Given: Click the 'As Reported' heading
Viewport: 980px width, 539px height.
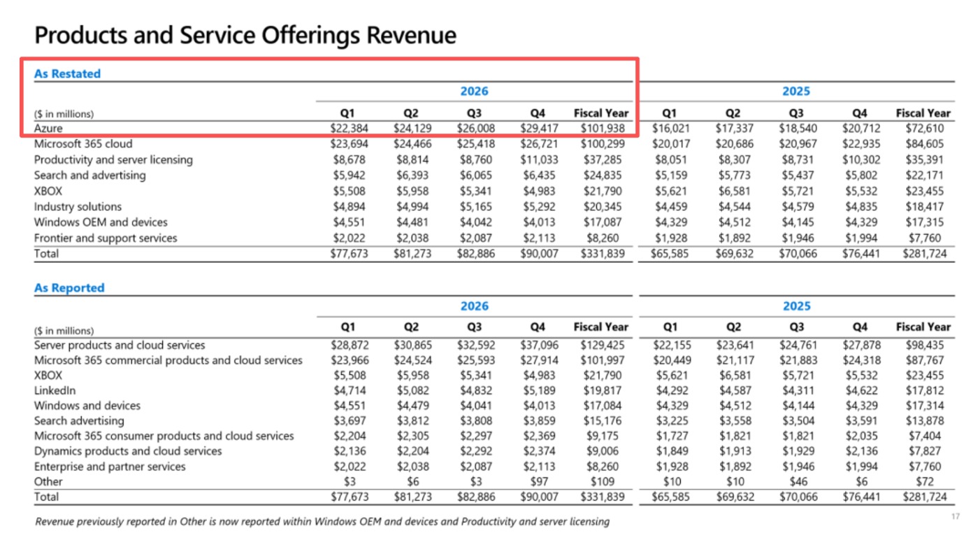Looking at the screenshot, I should coord(69,288).
